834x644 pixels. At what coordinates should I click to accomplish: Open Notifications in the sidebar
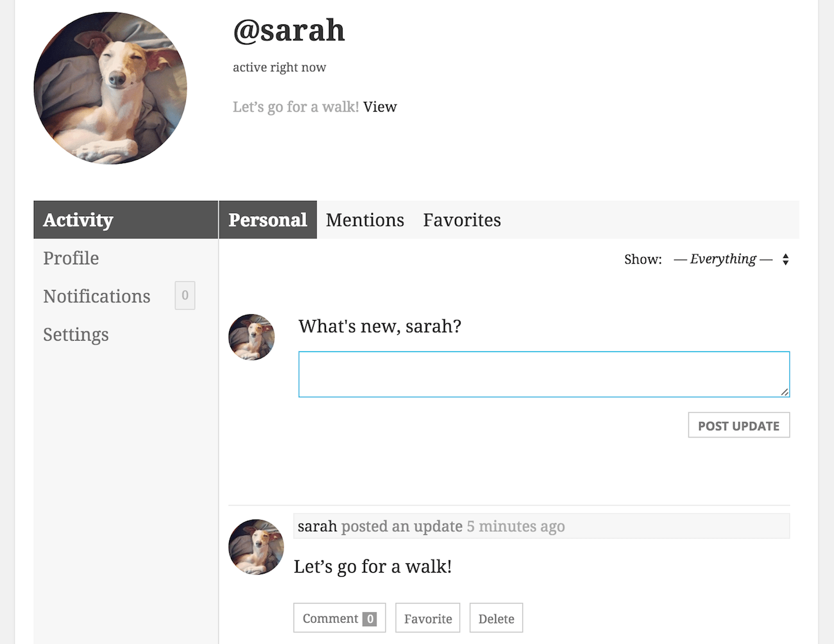pyautogui.click(x=97, y=296)
